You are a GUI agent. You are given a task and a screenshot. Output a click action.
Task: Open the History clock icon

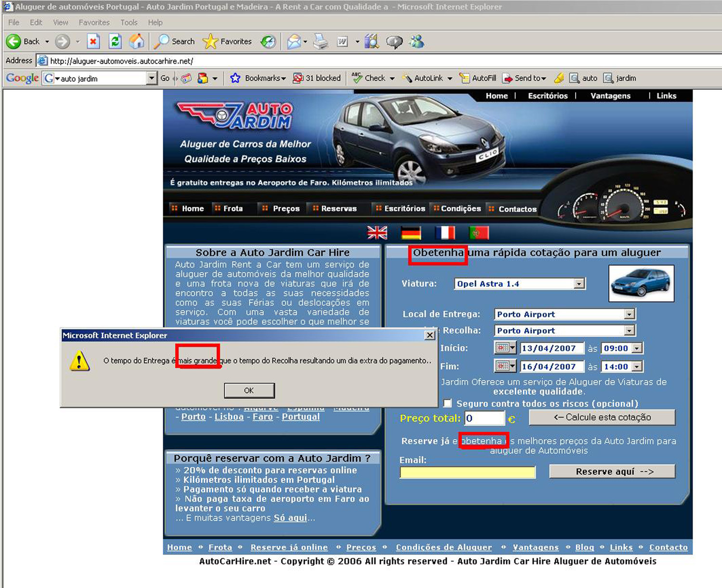click(268, 42)
